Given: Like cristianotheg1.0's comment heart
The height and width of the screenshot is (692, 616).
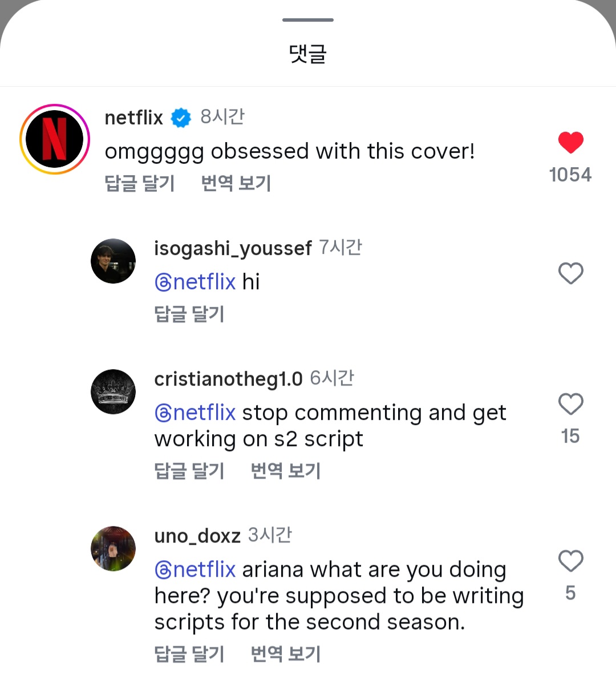Looking at the screenshot, I should tap(570, 404).
